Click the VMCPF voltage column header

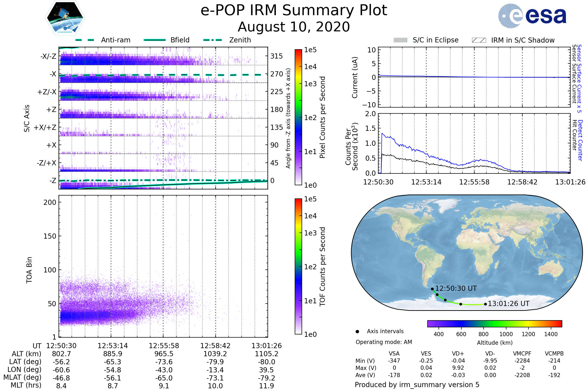tap(522, 354)
